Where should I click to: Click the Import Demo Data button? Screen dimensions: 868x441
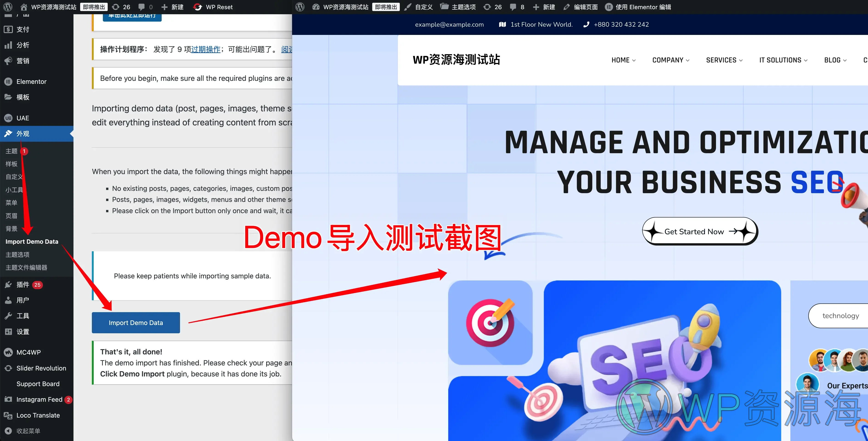pos(136,322)
